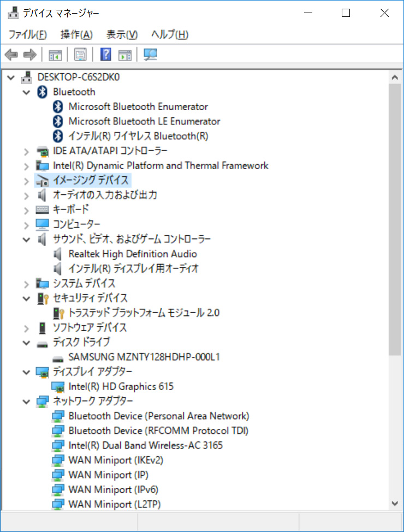Select Bluetooth Device (Personal Area Network)
This screenshot has height=532, width=404.
(x=159, y=416)
